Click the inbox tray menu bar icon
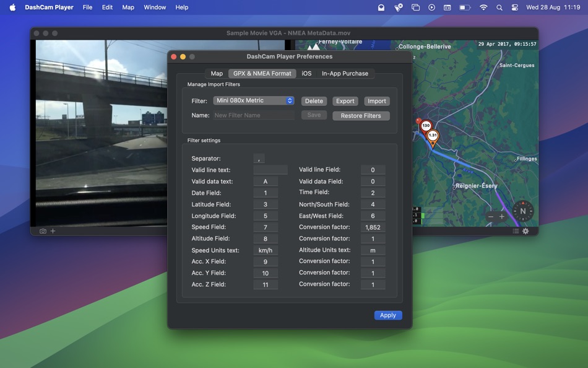This screenshot has width=588, height=368. point(381,7)
